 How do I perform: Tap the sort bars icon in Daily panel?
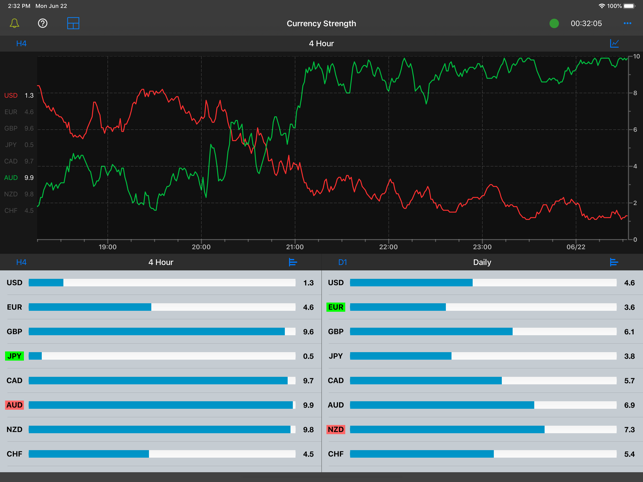click(614, 262)
